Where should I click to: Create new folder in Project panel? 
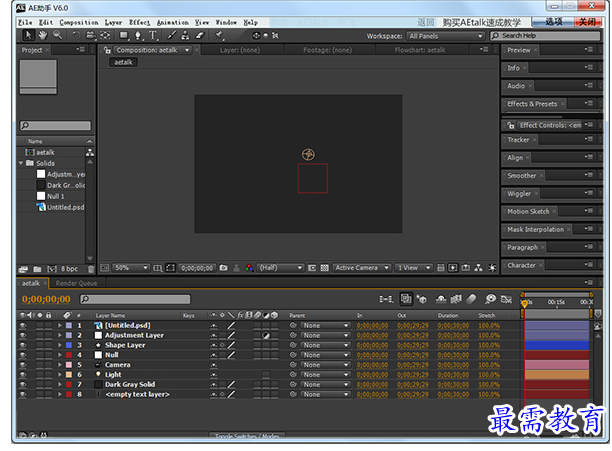coord(37,269)
